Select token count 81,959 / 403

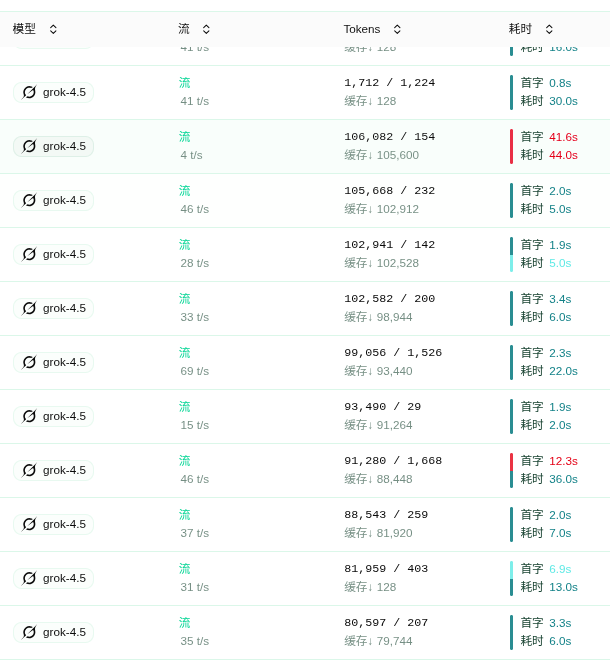(386, 569)
